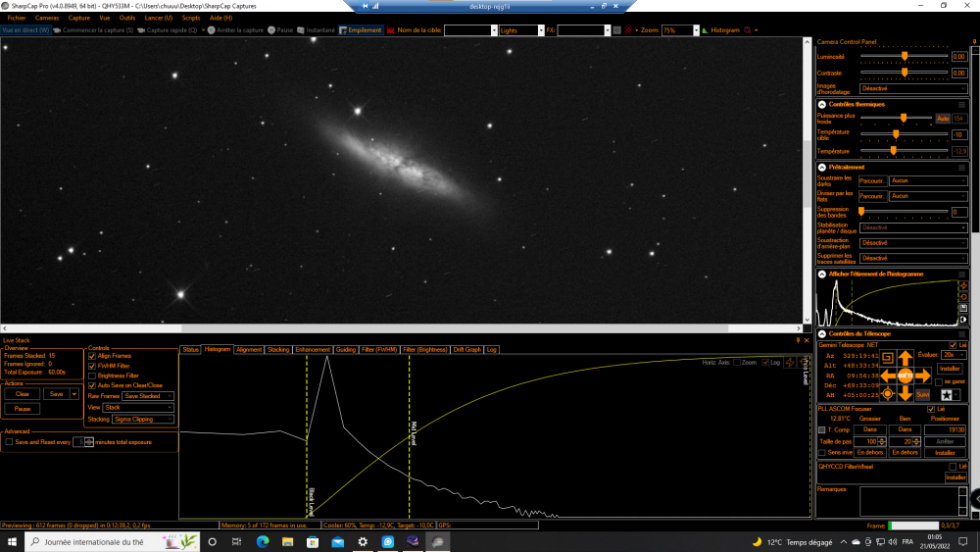Click the auto-stretch lightning icon in histogram panel
Image resolution: width=980 pixels, height=552 pixels.
click(x=963, y=285)
